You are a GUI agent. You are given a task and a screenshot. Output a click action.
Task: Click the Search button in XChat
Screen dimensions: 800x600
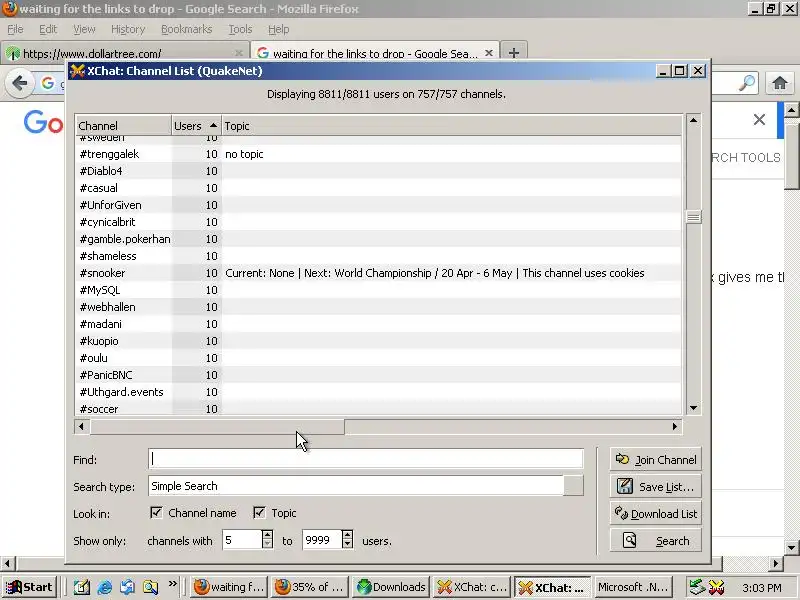tap(656, 541)
